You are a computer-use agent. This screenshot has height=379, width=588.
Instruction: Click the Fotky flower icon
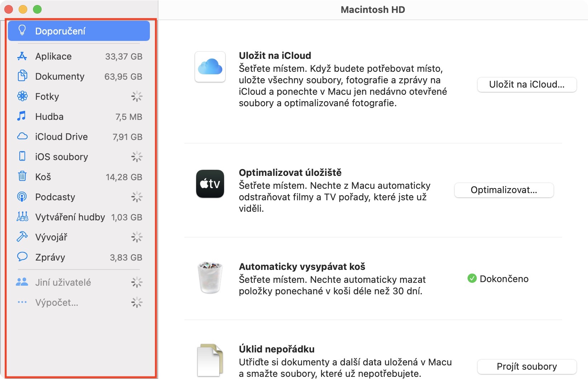22,96
